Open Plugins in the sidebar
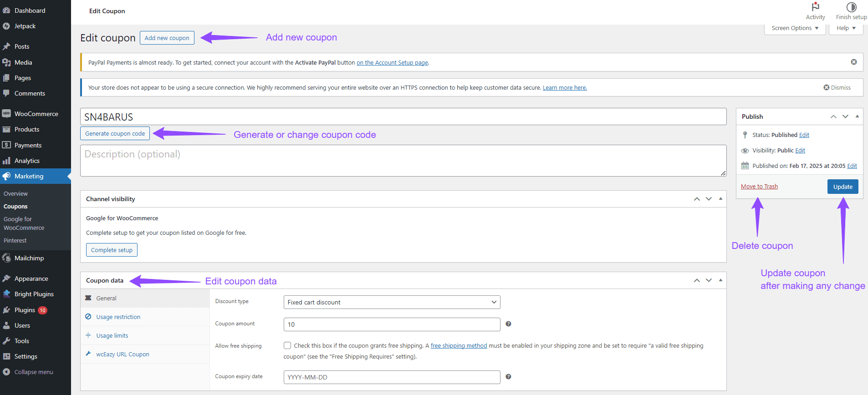The width and height of the screenshot is (868, 395). [x=25, y=310]
